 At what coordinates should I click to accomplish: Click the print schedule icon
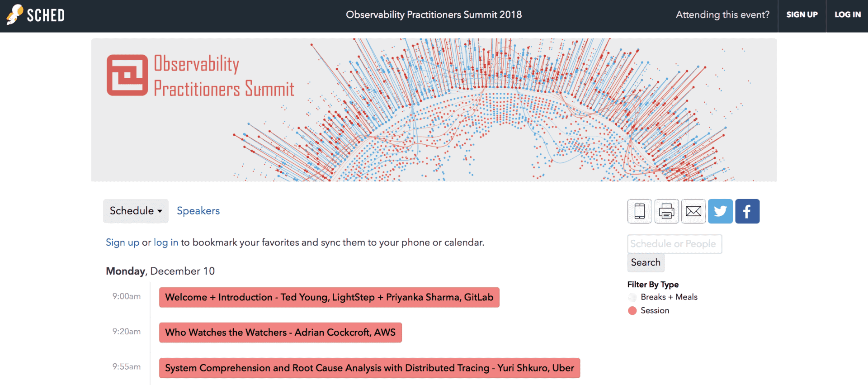pos(666,211)
